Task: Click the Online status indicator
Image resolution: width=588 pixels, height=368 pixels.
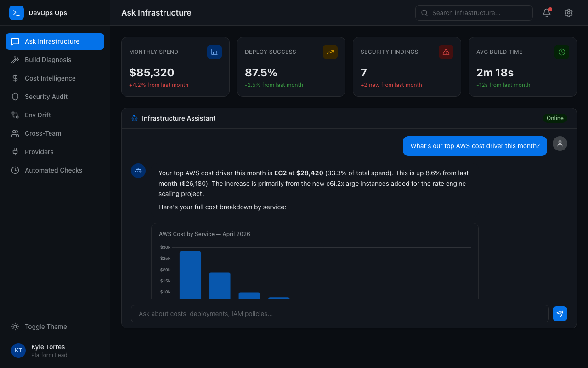Action: [x=555, y=118]
